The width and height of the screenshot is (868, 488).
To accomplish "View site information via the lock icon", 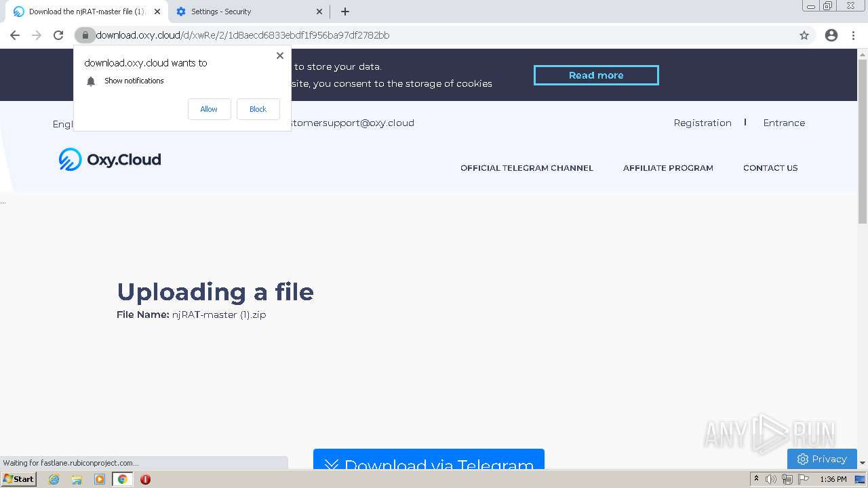I will point(85,35).
